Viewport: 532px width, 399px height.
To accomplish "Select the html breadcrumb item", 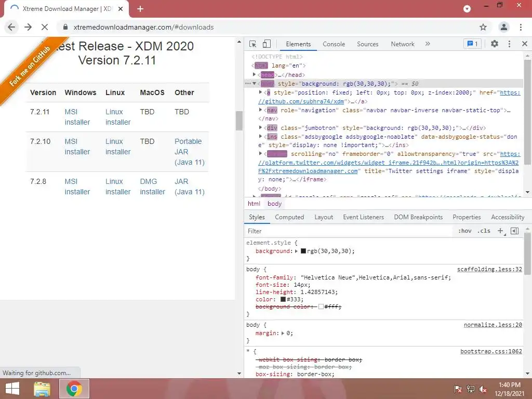I will (x=254, y=204).
